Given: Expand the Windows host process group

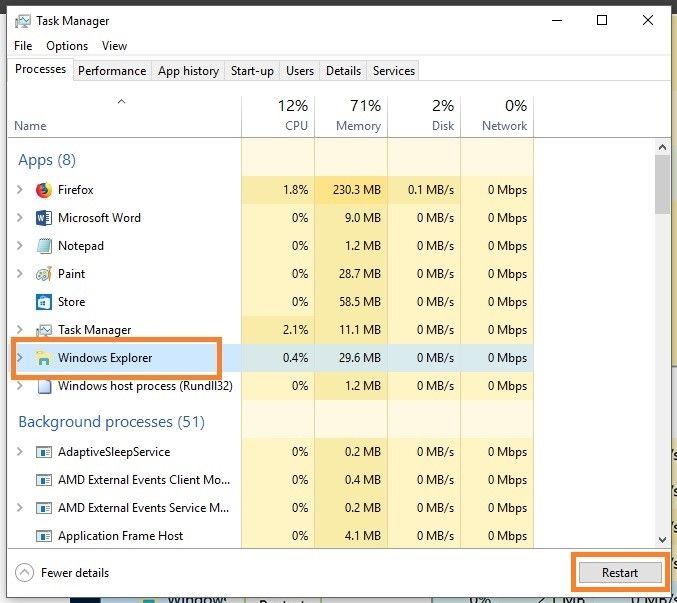Looking at the screenshot, I should click(x=19, y=385).
